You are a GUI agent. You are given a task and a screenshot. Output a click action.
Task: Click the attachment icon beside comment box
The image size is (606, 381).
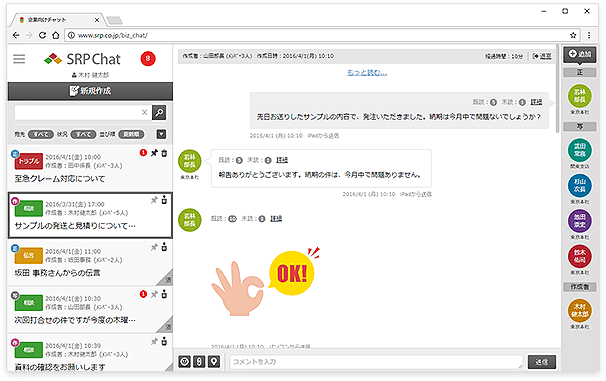tap(199, 362)
